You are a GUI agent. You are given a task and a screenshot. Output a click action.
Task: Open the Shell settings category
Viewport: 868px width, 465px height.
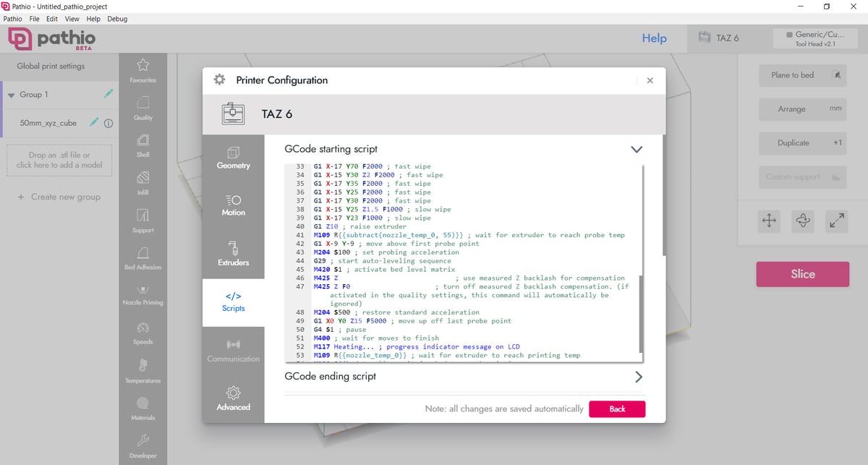(x=142, y=145)
